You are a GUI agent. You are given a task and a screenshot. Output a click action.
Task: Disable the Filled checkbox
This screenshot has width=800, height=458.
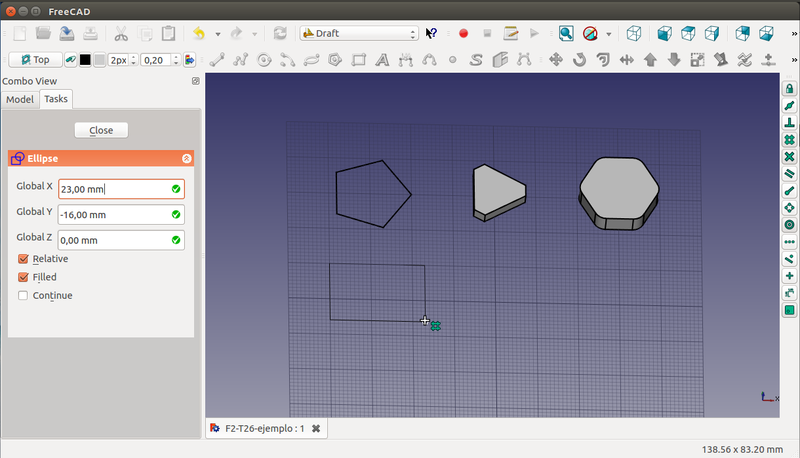point(23,277)
